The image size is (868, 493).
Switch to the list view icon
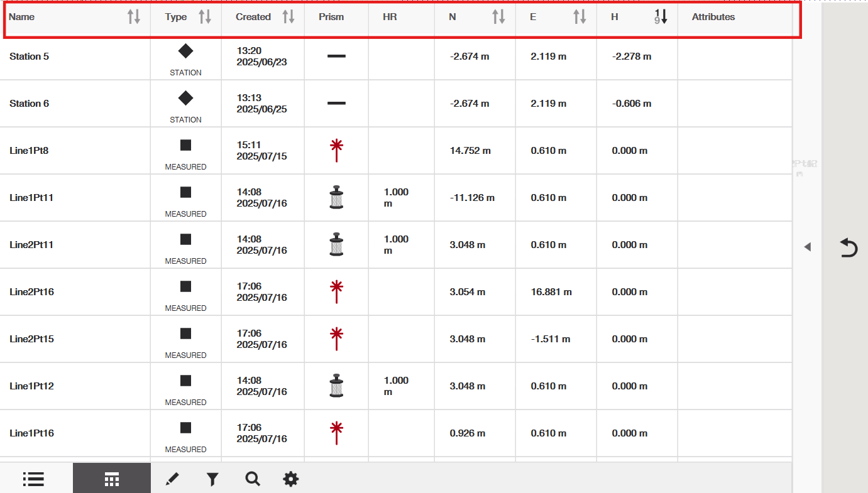pyautogui.click(x=33, y=479)
